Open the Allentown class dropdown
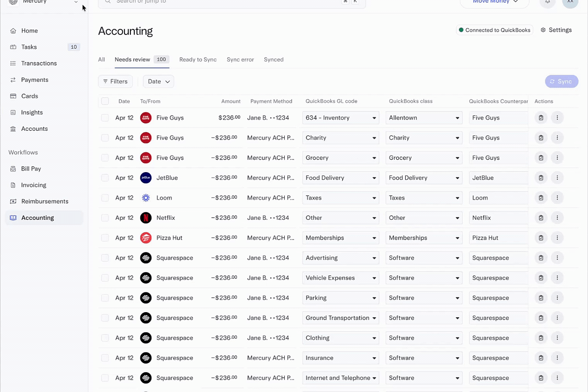The image size is (588, 392). (424, 118)
